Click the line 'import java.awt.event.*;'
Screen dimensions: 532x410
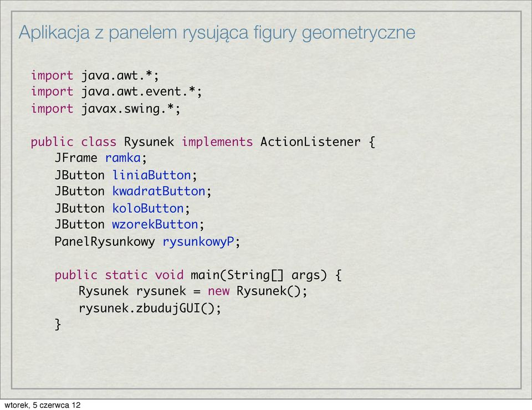pos(116,92)
